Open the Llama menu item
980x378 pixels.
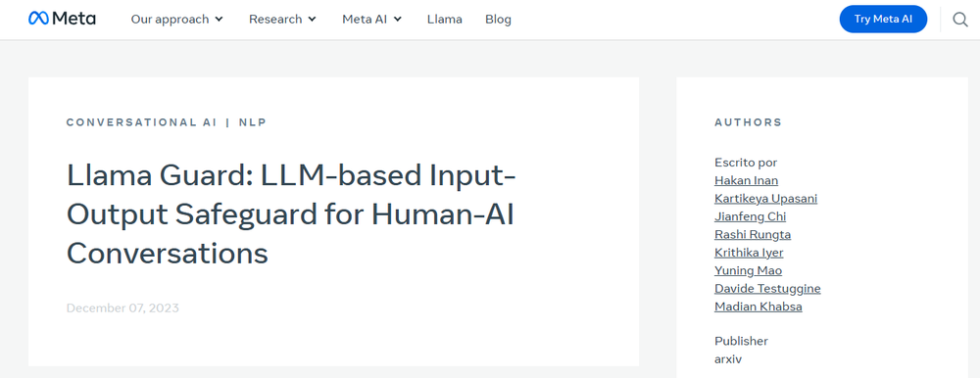coord(444,20)
